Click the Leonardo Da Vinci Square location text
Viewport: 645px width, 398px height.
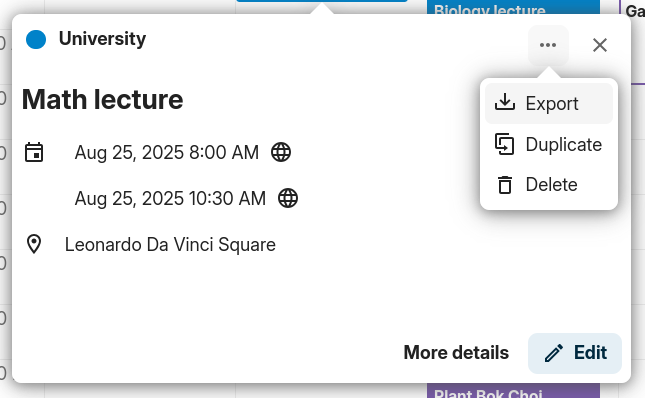click(170, 245)
